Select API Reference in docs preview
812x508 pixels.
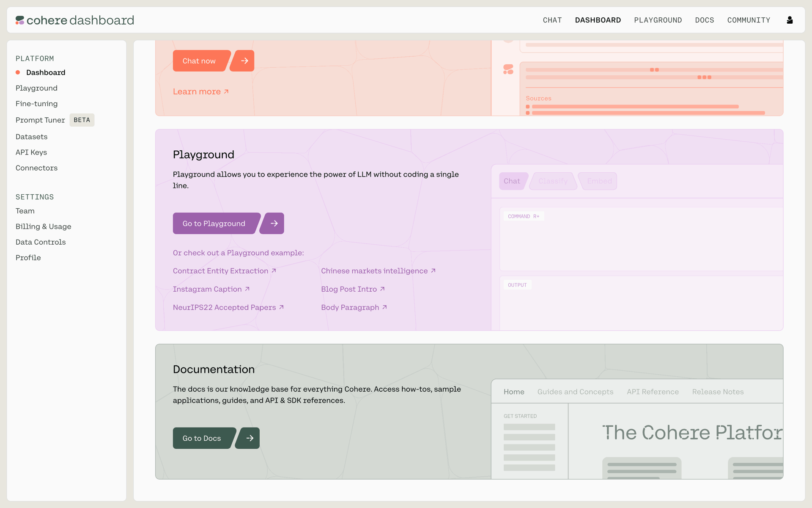click(x=653, y=392)
